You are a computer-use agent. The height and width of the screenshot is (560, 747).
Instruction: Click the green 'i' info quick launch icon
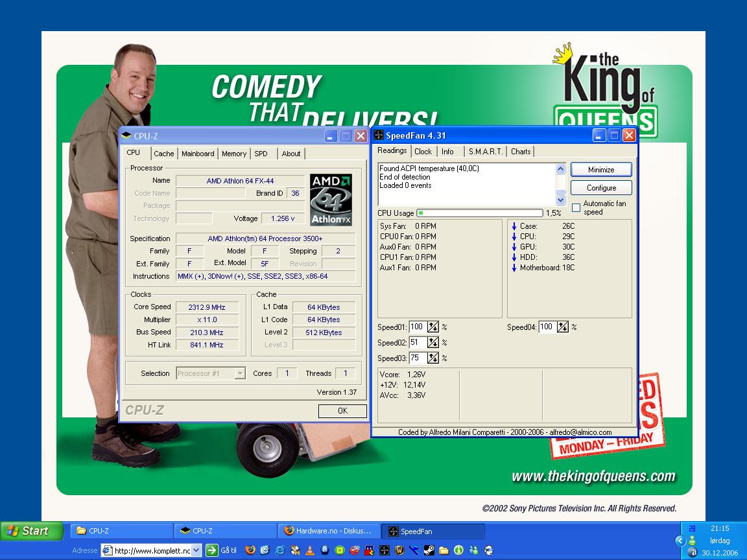tap(459, 550)
